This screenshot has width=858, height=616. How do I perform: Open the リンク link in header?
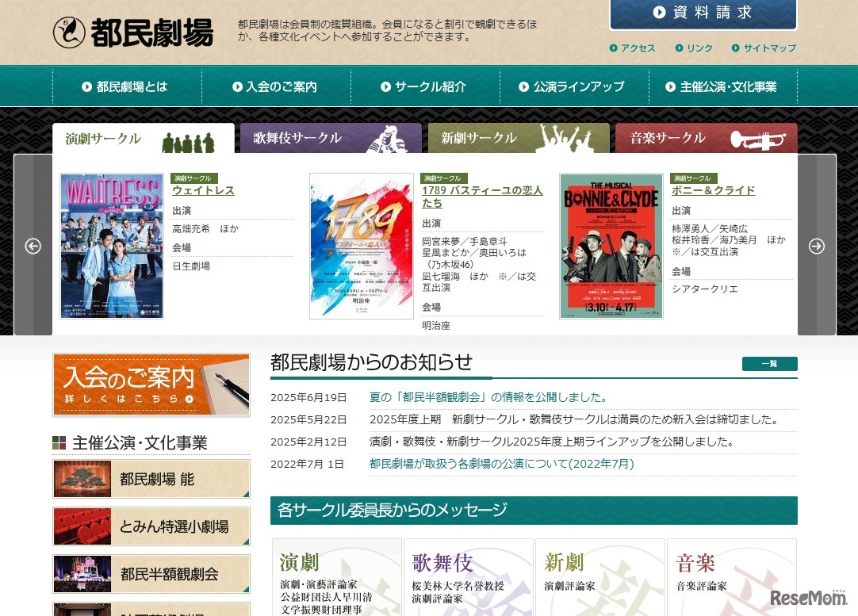[694, 48]
